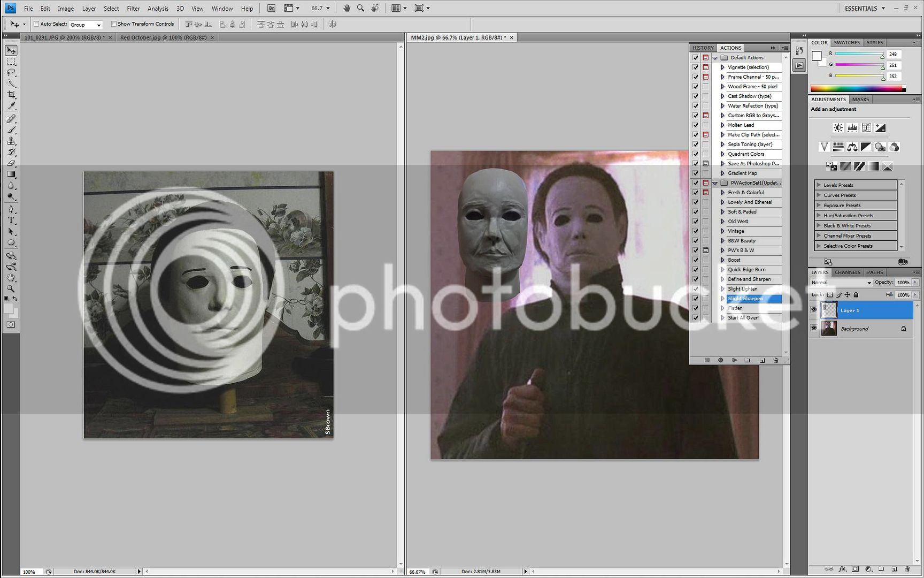This screenshot has height=578, width=924.
Task: Launch Bridge from the application bar
Action: coord(271,8)
